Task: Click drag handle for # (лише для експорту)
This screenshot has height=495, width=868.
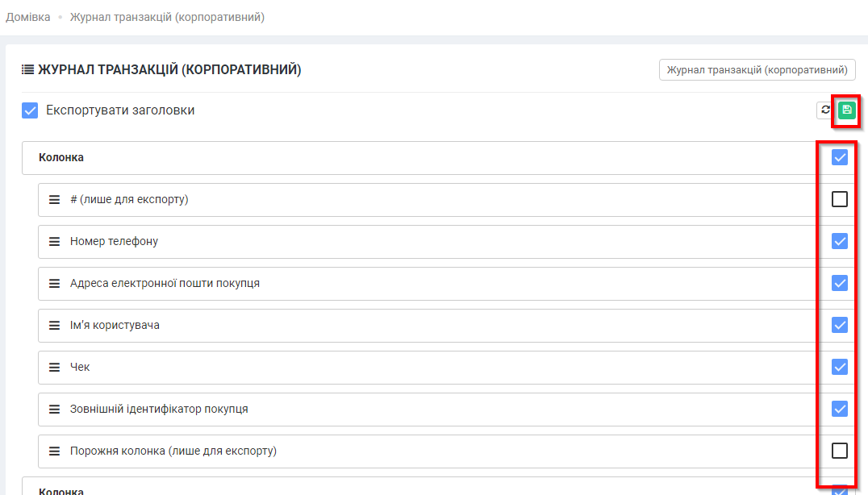Action: click(55, 199)
